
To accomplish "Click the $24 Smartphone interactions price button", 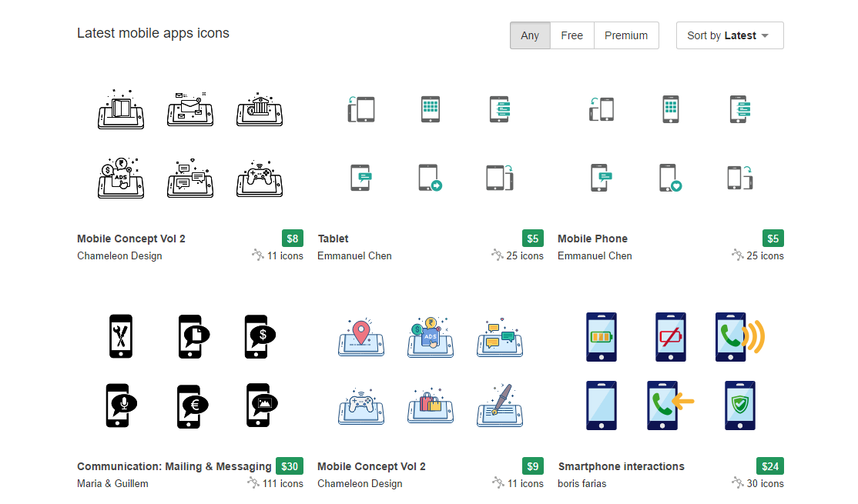I will [x=769, y=466].
